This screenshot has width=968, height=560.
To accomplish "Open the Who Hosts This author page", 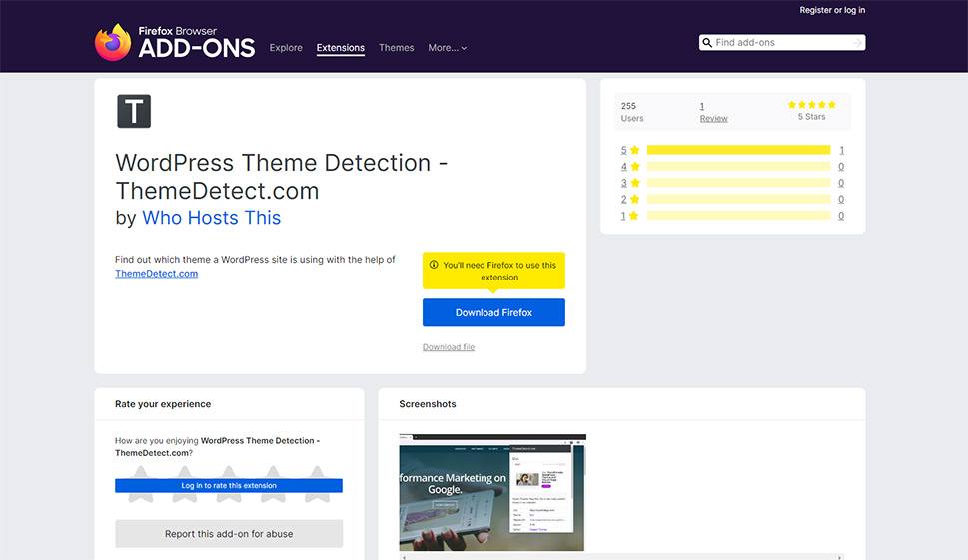I will click(211, 217).
